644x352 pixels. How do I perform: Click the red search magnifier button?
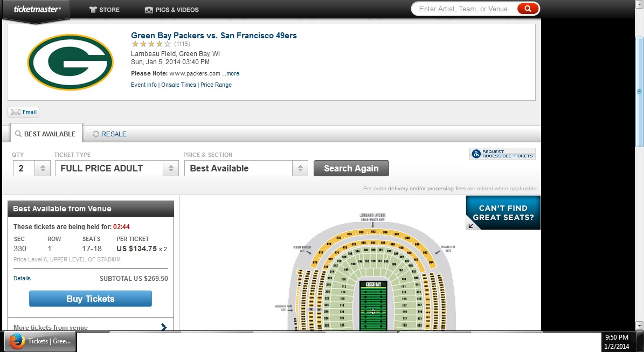coord(528,9)
